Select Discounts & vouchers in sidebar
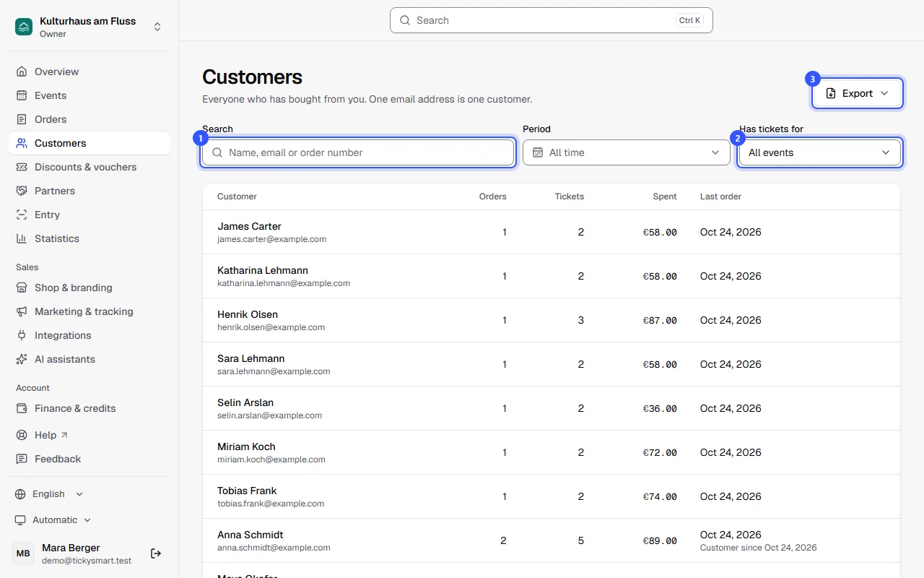Viewport: 924px width, 578px height. [90, 167]
